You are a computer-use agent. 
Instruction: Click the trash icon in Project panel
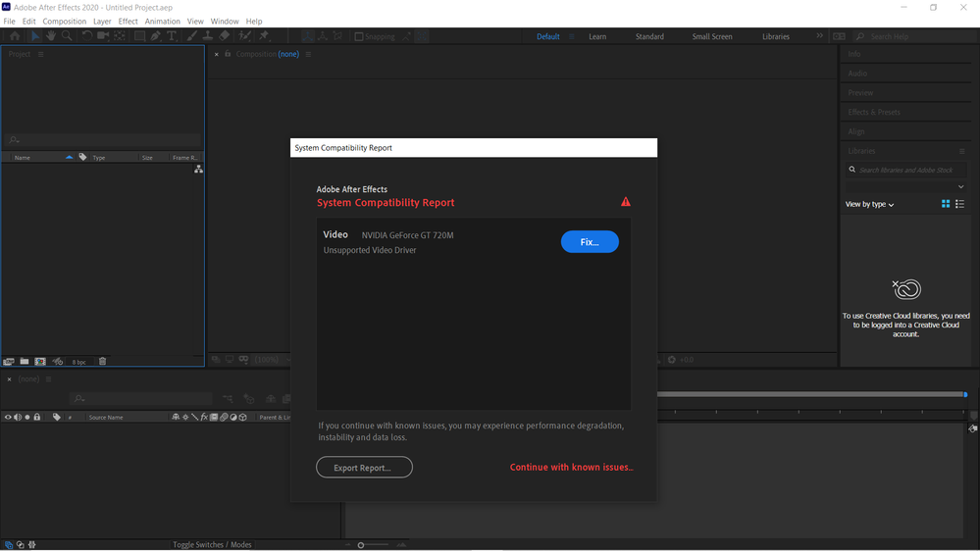click(x=102, y=361)
